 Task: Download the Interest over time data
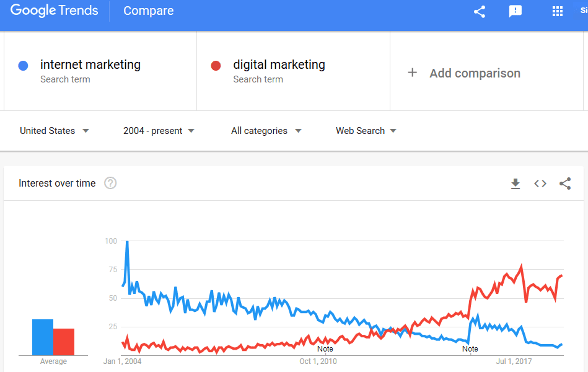tap(515, 184)
